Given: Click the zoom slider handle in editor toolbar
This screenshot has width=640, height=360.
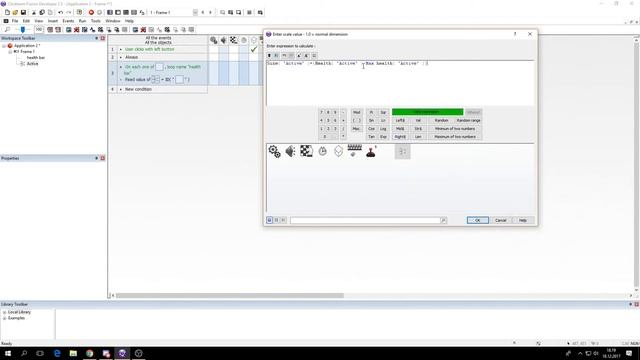Looking at the screenshot, I should (23, 30).
